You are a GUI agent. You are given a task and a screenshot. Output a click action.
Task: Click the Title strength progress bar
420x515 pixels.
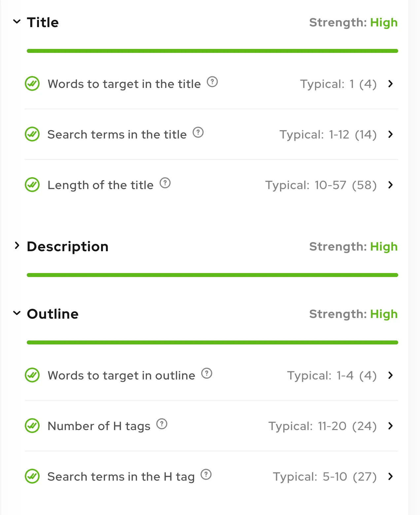coord(212,51)
